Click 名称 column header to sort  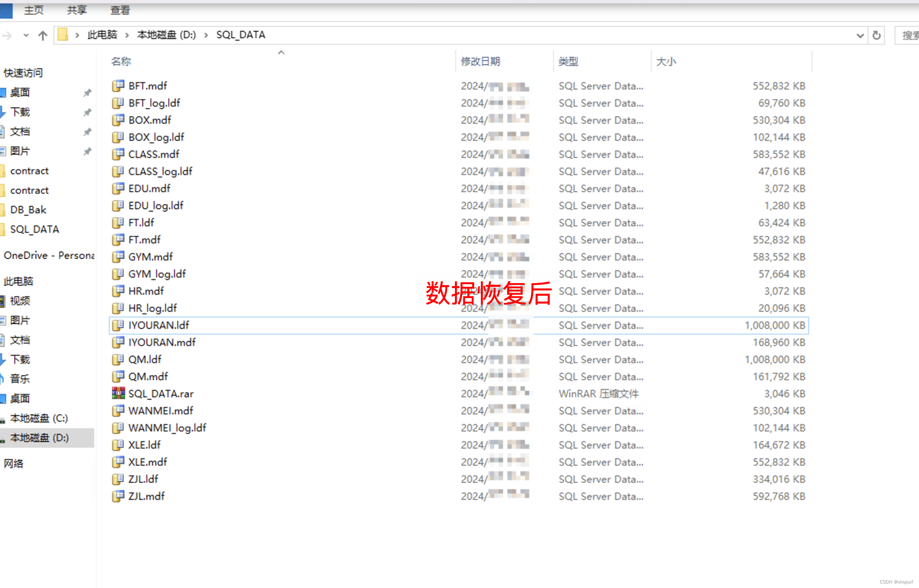[120, 61]
